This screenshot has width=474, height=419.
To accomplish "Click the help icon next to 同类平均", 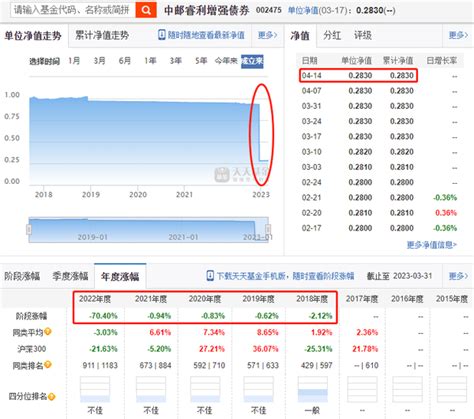I will [x=48, y=331].
